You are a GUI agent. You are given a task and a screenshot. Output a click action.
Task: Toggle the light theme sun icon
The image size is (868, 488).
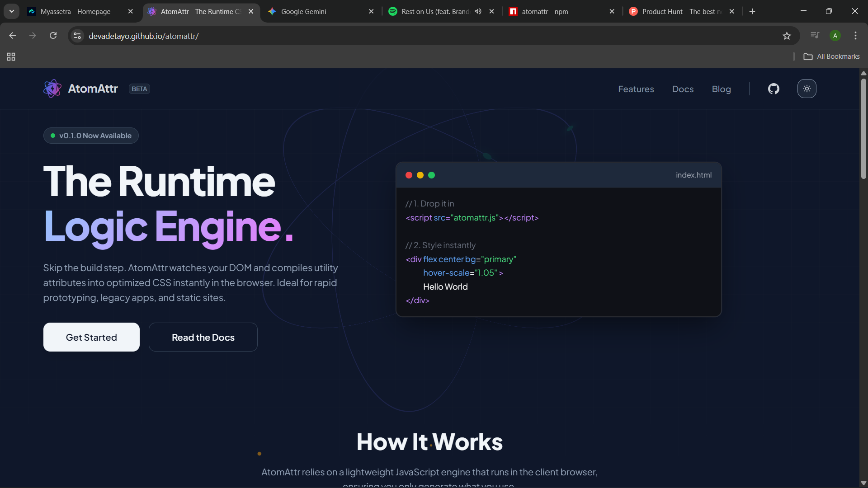tap(807, 89)
